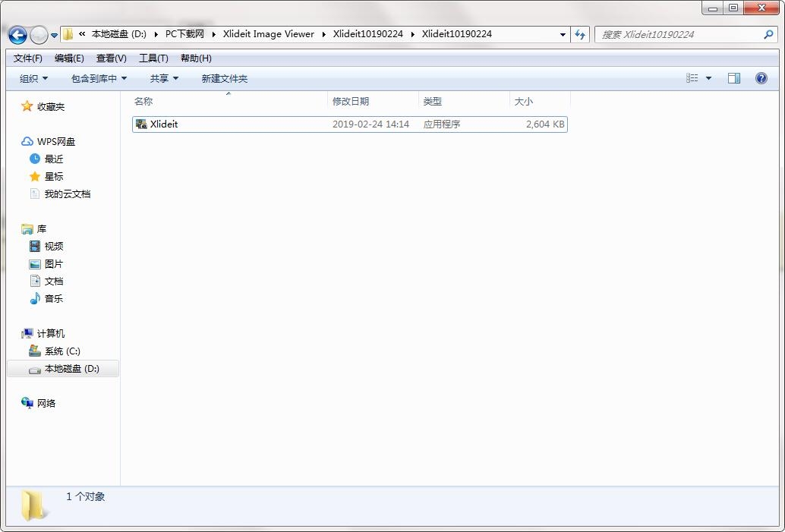Expand the 组织 dropdown
Viewport: 785px width, 532px height.
coord(33,79)
